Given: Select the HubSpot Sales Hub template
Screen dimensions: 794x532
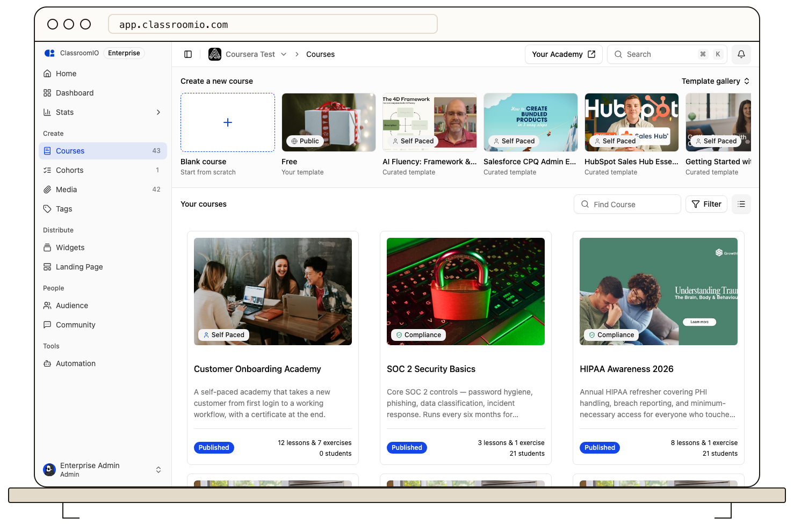Looking at the screenshot, I should click(x=632, y=122).
